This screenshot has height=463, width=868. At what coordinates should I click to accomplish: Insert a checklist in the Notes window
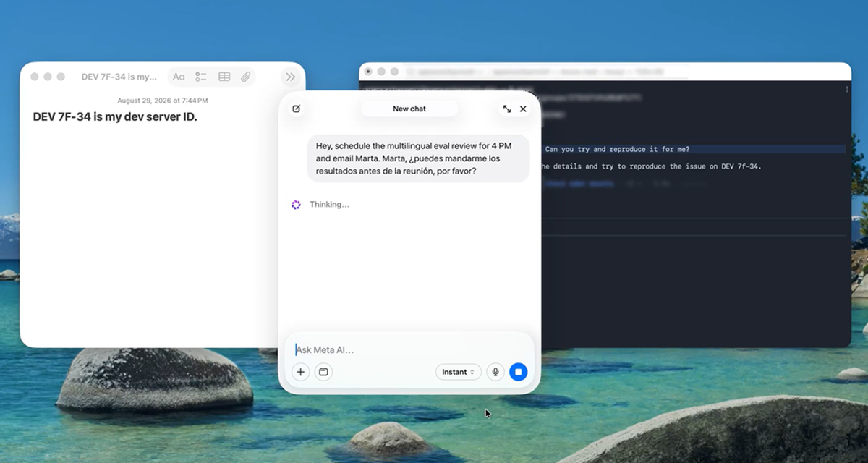(x=201, y=77)
